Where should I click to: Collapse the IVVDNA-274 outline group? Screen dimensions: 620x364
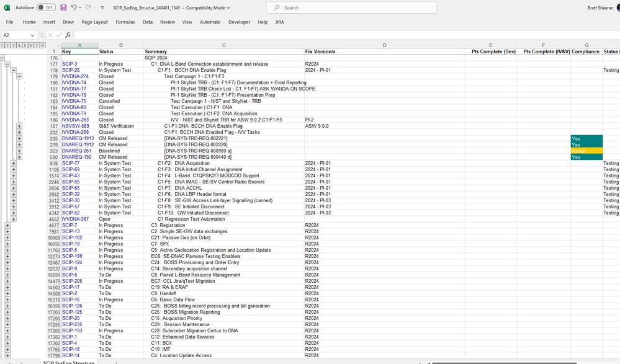[19, 76]
